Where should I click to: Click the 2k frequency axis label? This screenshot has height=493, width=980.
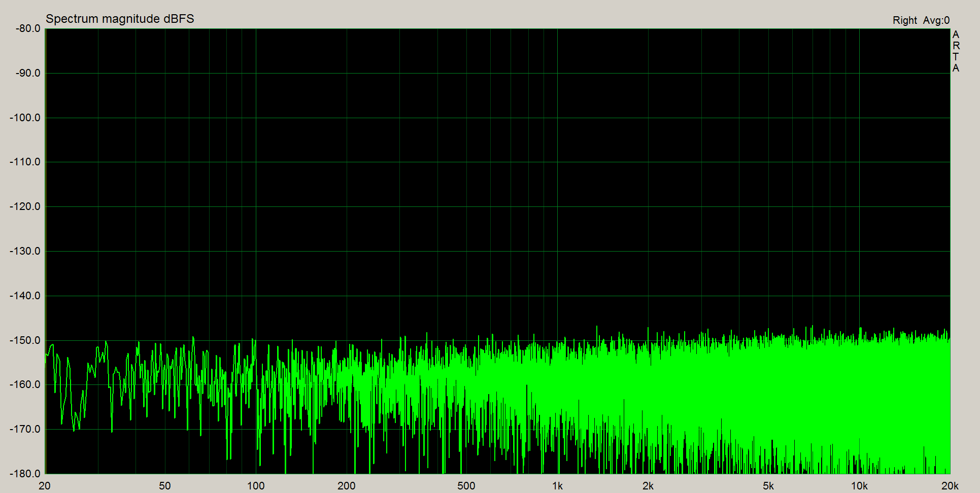click(x=648, y=486)
